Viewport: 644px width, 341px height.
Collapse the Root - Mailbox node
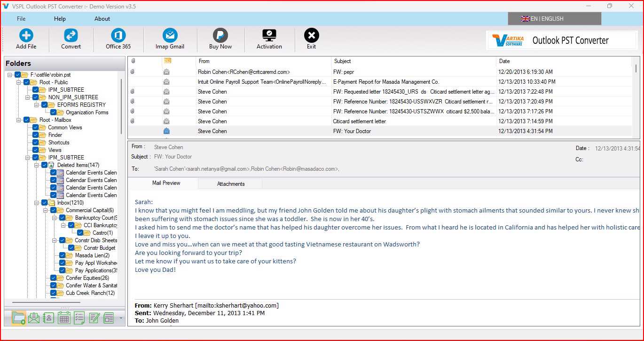tap(19, 120)
